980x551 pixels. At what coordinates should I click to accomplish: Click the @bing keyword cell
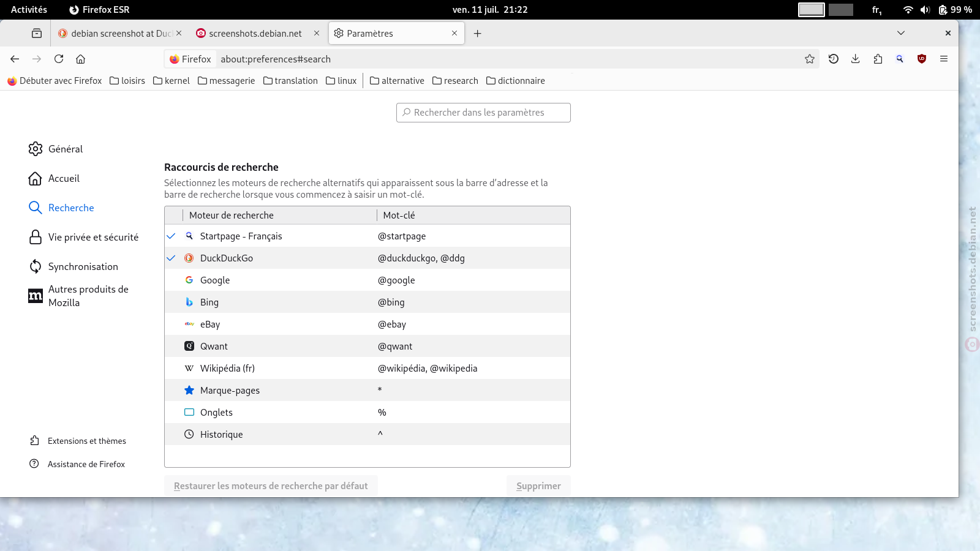click(391, 302)
